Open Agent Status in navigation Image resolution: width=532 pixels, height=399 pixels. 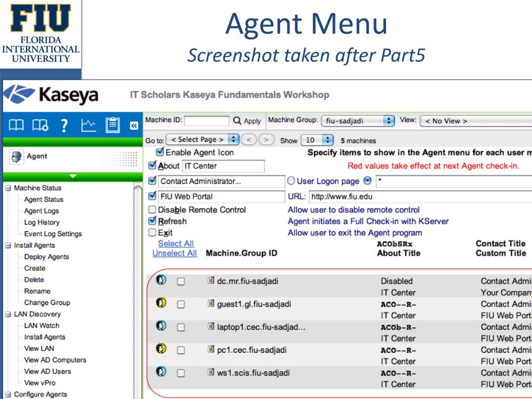click(44, 199)
